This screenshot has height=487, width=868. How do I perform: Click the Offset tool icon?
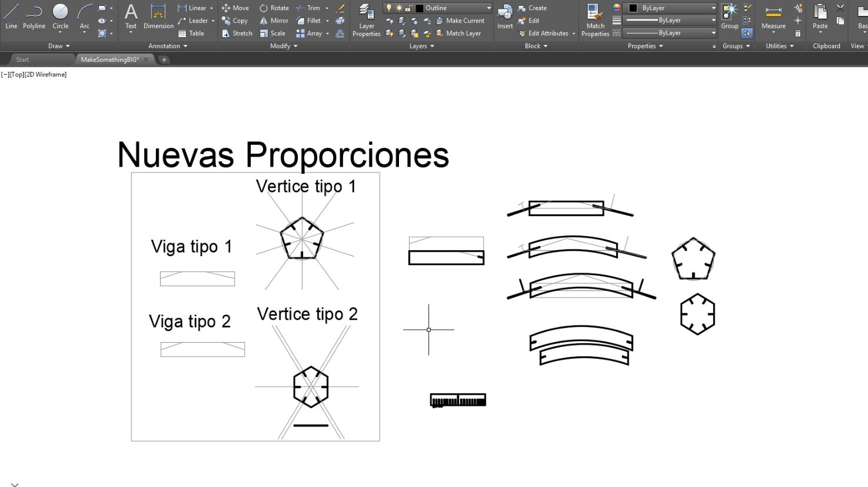click(340, 34)
